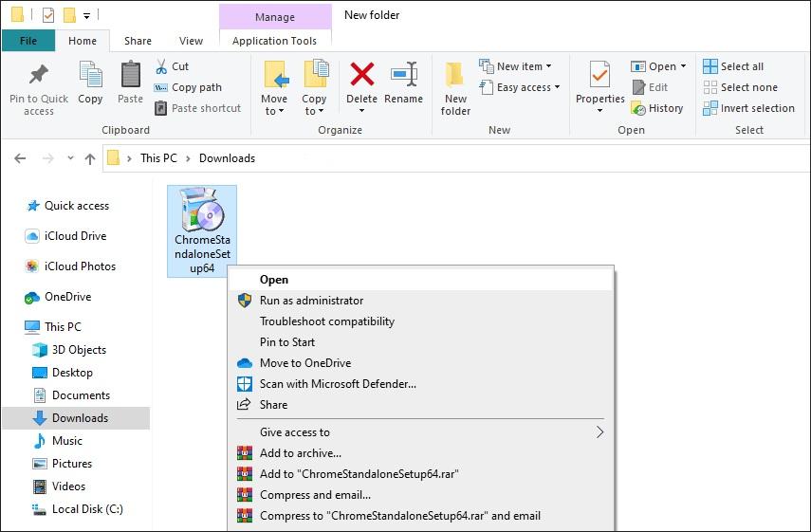Click the Select all icon
Image resolution: width=811 pixels, height=532 pixels.
tap(710, 66)
